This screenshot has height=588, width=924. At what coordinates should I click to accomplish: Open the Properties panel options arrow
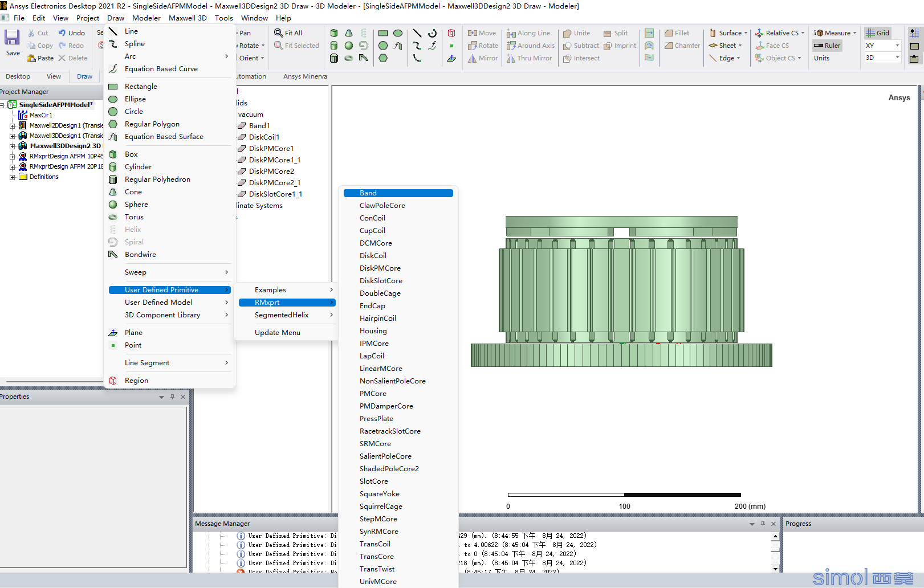[161, 397]
